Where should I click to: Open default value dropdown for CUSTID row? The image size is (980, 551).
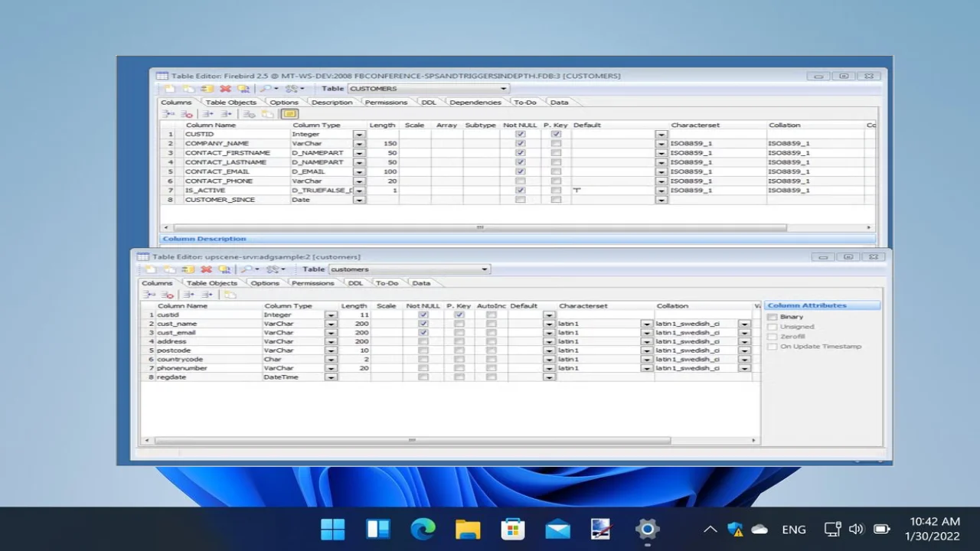pyautogui.click(x=661, y=134)
